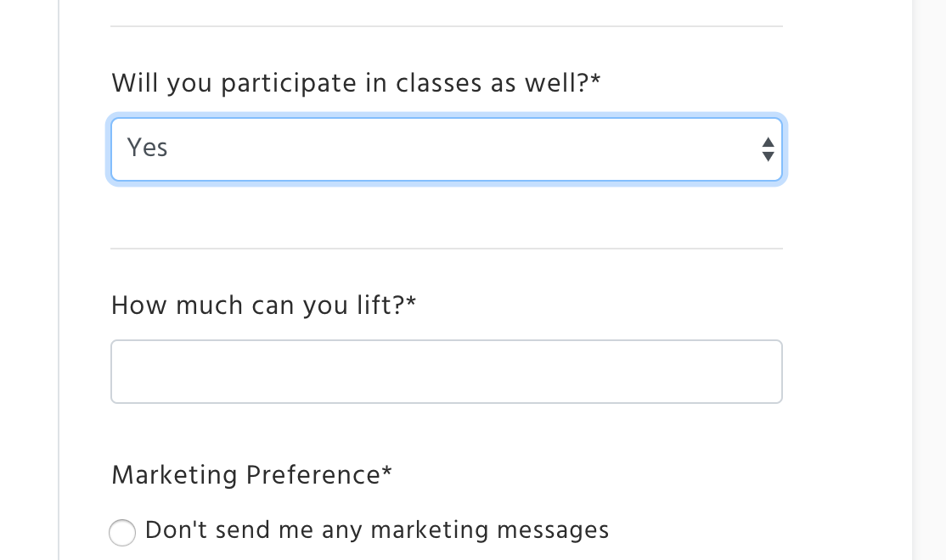Click the divider line above the lift question

pyautogui.click(x=446, y=249)
